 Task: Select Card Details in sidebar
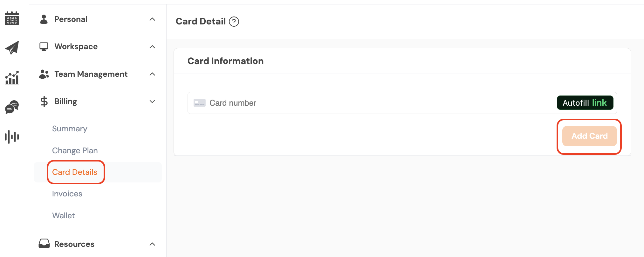75,172
